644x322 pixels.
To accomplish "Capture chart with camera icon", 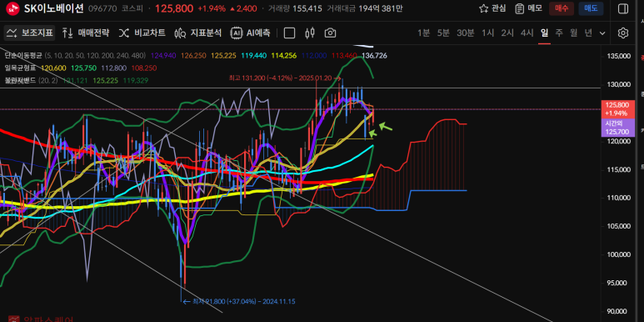I will pos(330,33).
